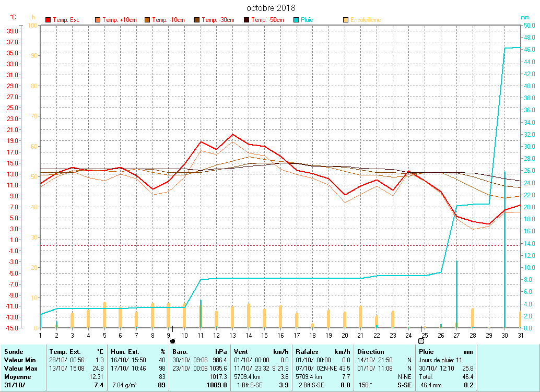Click the Temp. -50cm legend entry
540x392 pixels.
coord(267,20)
